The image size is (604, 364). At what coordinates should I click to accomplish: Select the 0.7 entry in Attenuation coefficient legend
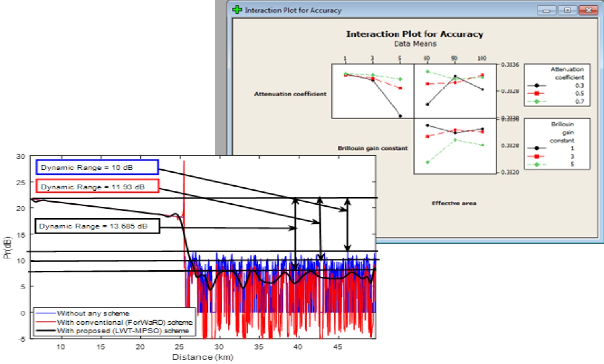(579, 102)
